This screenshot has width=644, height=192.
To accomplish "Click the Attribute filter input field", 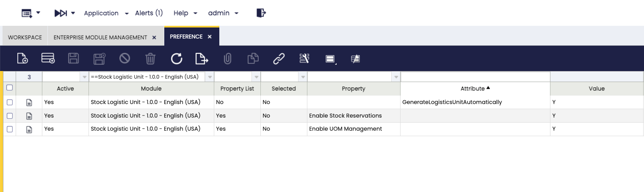I will [x=475, y=77].
